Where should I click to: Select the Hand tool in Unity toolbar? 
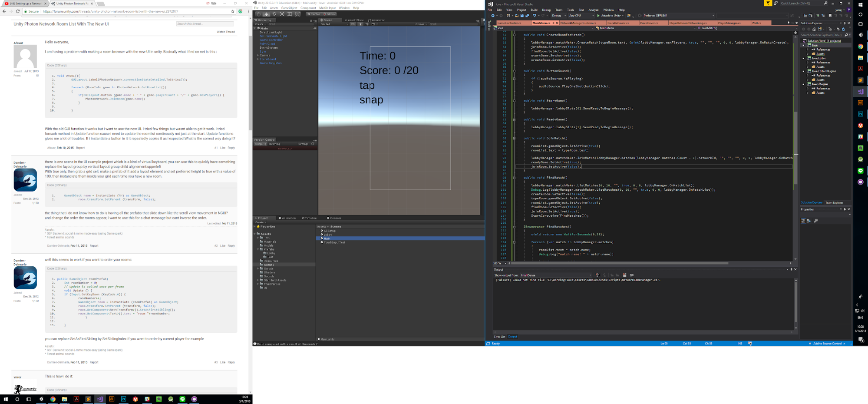pyautogui.click(x=259, y=14)
